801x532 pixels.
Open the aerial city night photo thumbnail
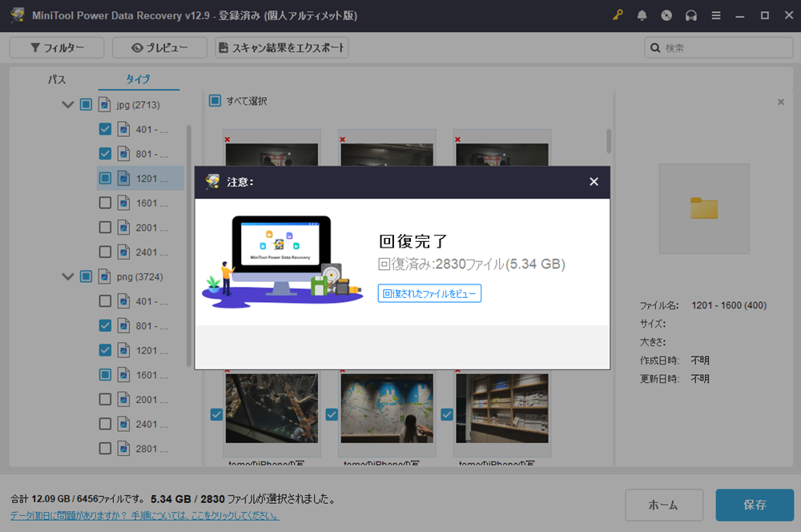click(272, 408)
